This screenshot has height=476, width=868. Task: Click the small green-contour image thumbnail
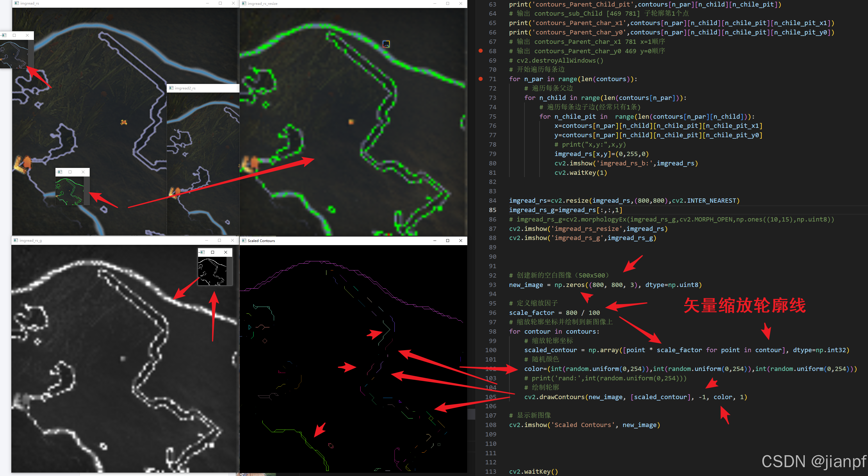point(69,191)
